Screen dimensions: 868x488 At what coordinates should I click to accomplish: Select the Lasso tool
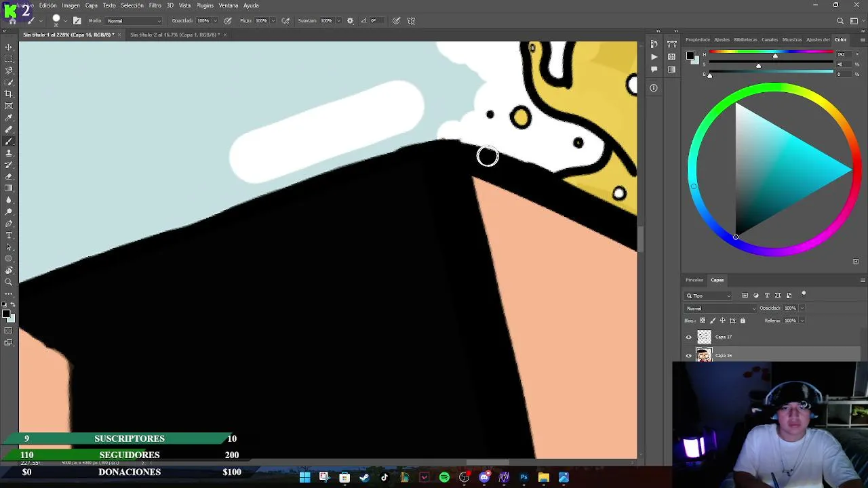pyautogui.click(x=9, y=70)
